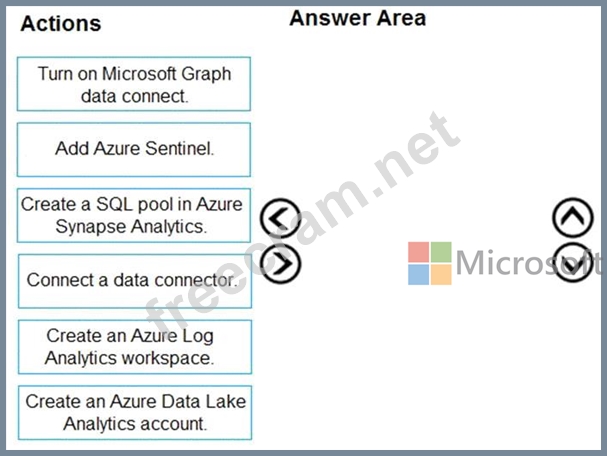Click the blue square of Microsoft logo
This screenshot has height=456, width=607.
click(x=418, y=274)
